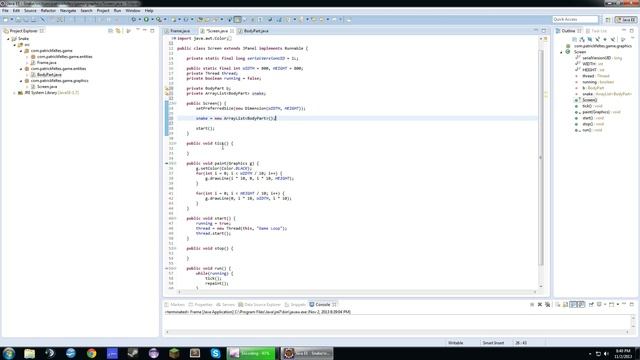The height and width of the screenshot is (360, 640).
Task: Click the Quick Access search field
Action: 575,19
